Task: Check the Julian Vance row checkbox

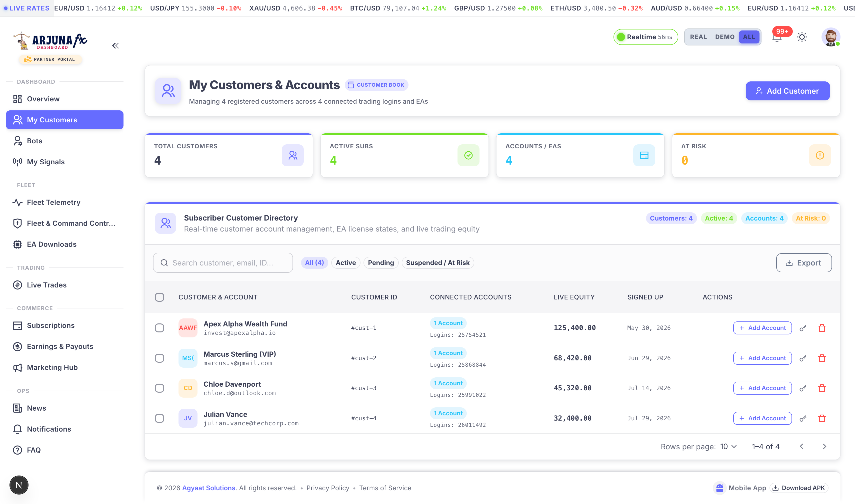Action: (x=159, y=418)
